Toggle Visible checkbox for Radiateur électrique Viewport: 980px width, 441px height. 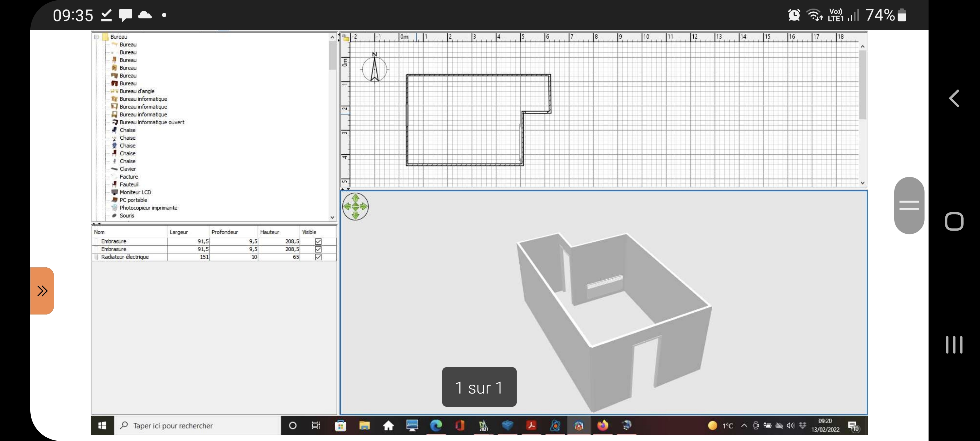[318, 257]
